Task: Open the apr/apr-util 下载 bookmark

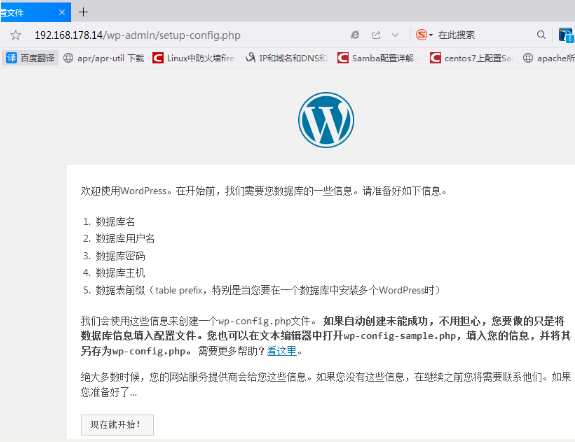Action: click(x=103, y=58)
